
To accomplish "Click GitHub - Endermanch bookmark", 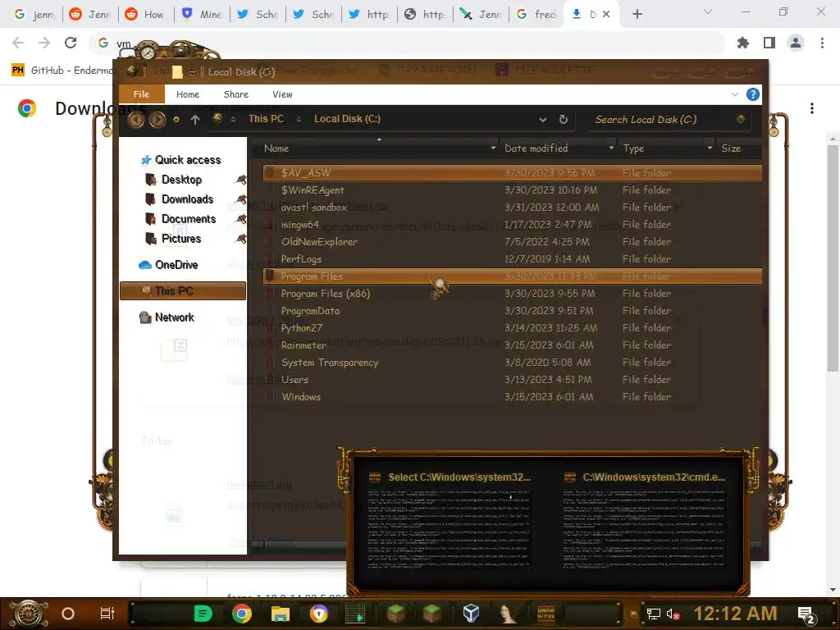I will (63, 71).
